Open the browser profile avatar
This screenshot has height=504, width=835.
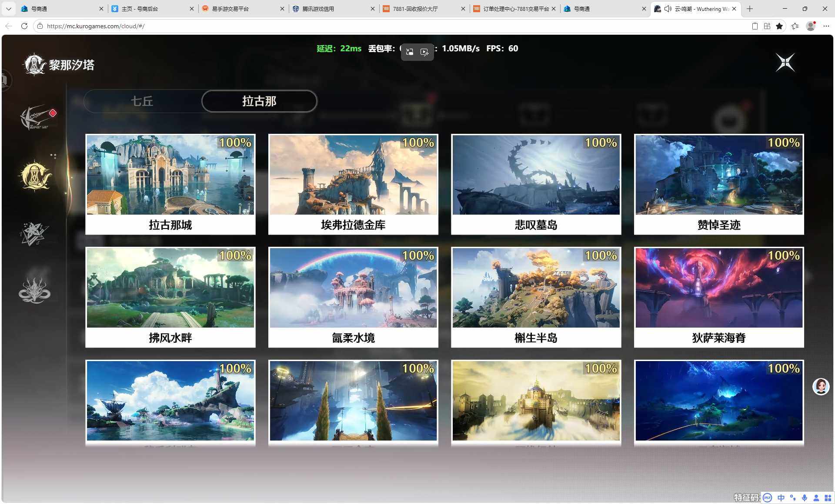click(811, 26)
